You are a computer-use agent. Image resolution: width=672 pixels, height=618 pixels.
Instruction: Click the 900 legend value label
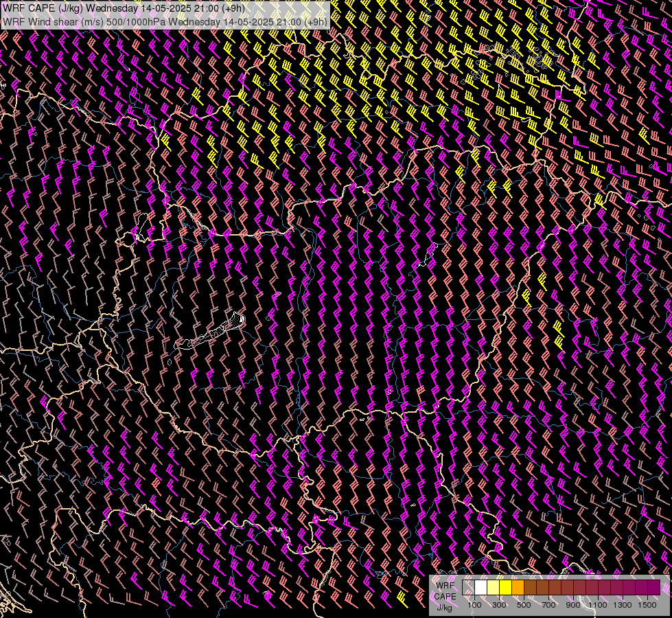(573, 605)
